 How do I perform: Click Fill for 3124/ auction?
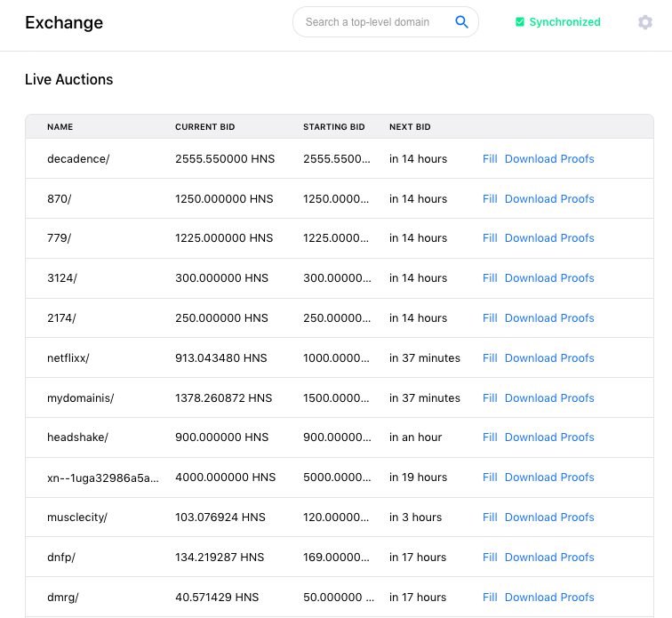490,278
